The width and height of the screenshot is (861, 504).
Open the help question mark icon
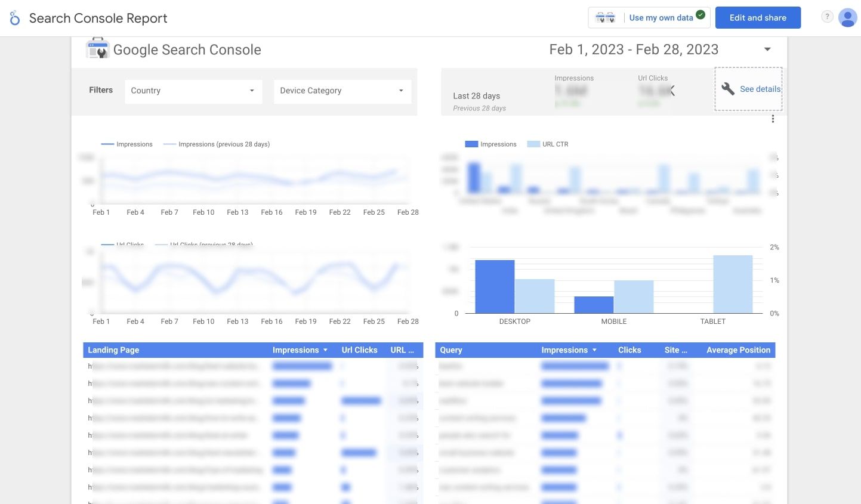pyautogui.click(x=827, y=17)
